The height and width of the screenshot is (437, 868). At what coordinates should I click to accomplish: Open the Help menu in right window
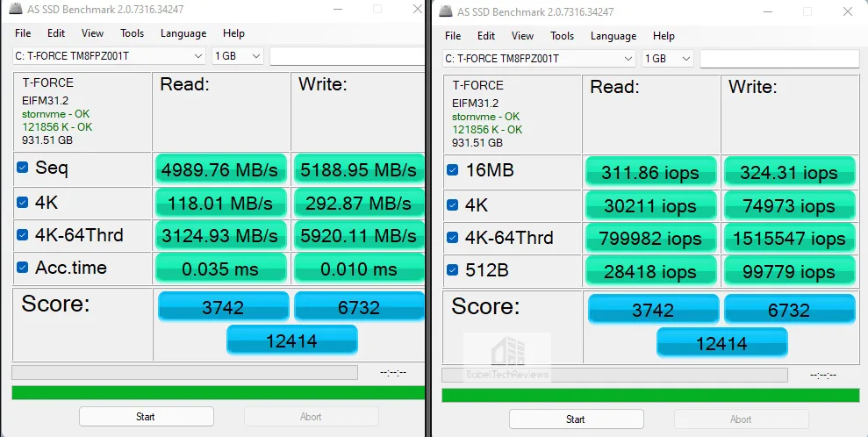[x=664, y=36]
